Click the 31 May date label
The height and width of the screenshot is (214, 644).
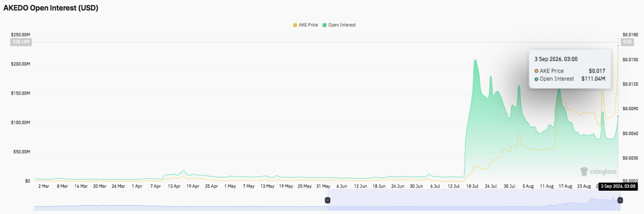click(x=323, y=186)
